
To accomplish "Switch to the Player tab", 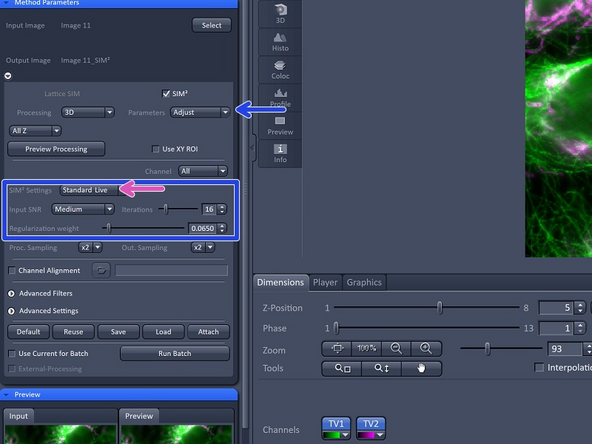I will tap(325, 282).
